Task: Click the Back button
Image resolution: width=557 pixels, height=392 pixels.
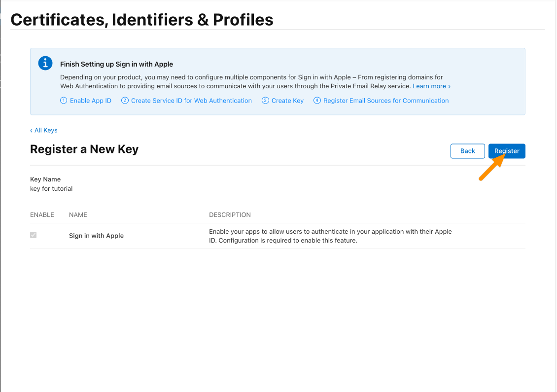Action: pyautogui.click(x=467, y=151)
